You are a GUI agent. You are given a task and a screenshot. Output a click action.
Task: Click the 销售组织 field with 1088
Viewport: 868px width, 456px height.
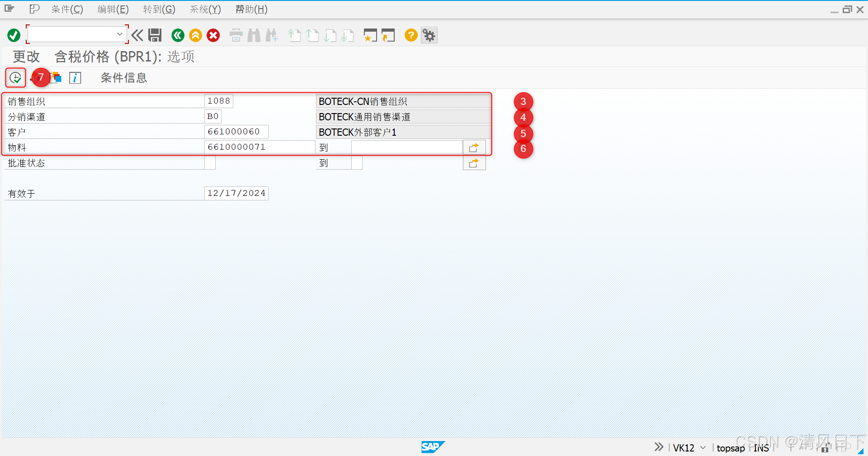(219, 101)
